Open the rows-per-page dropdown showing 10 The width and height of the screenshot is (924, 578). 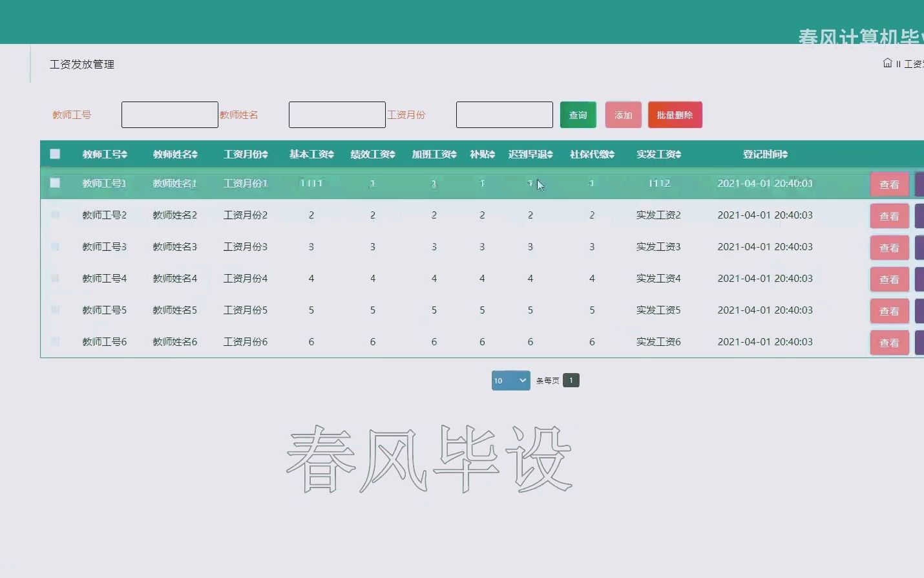(x=510, y=381)
